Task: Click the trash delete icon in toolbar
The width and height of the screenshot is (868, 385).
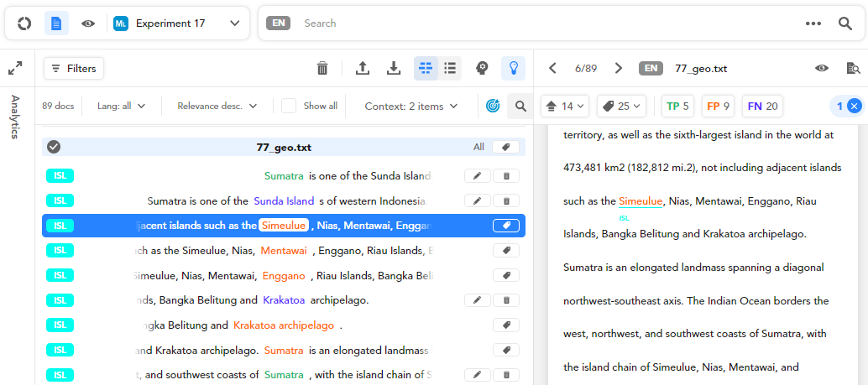Action: (x=322, y=69)
